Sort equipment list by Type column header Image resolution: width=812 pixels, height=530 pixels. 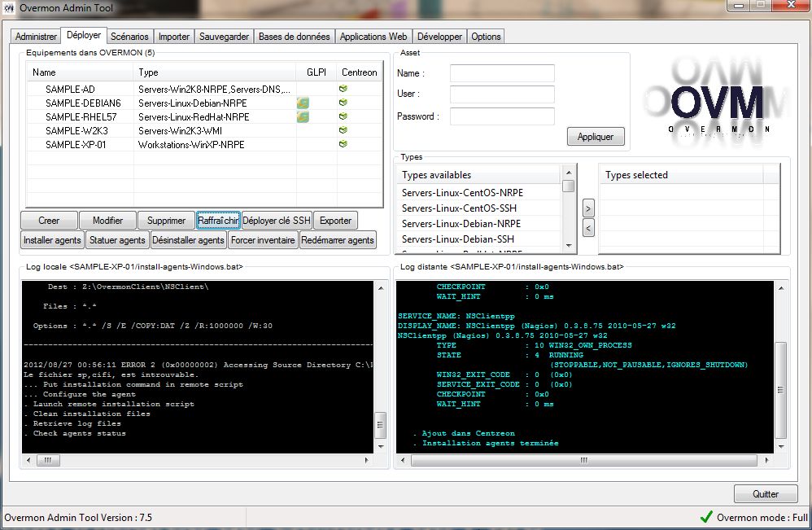(215, 72)
